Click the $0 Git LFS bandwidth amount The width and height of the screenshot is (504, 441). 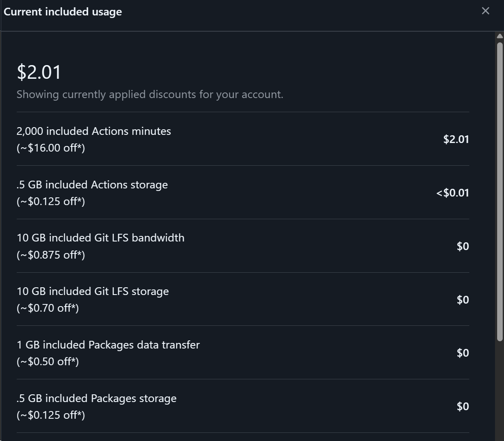click(x=463, y=246)
